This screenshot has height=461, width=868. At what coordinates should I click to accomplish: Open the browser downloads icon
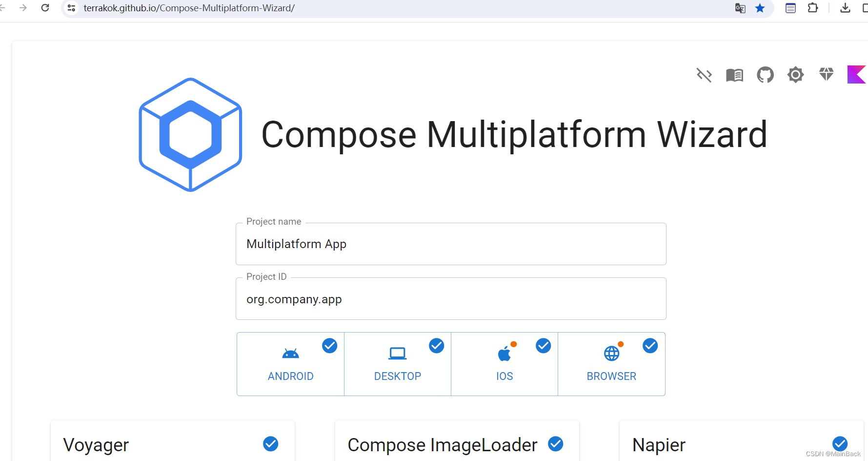(x=846, y=8)
